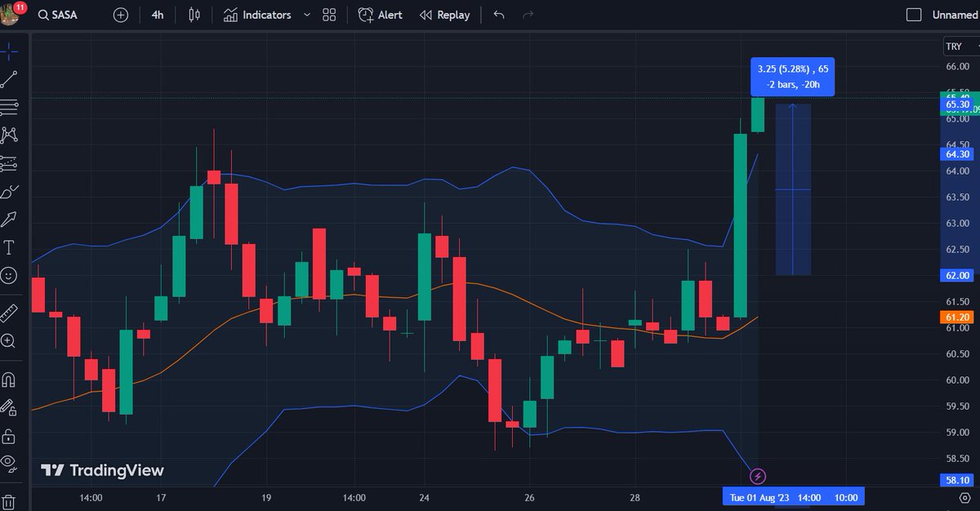Redo the last chart action

click(528, 15)
